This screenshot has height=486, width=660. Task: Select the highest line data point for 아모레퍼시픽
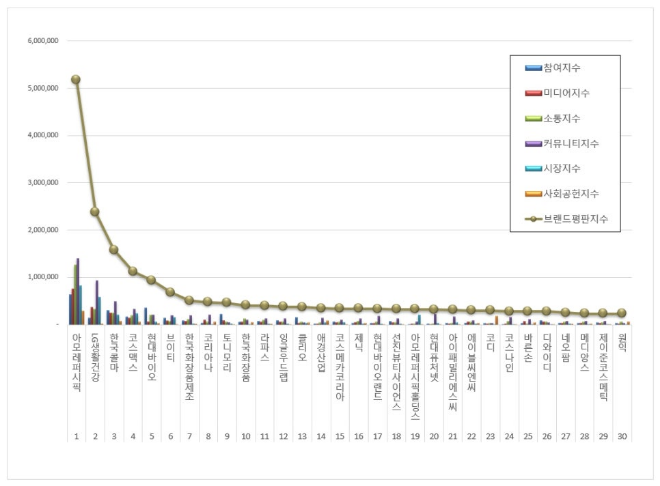click(76, 79)
